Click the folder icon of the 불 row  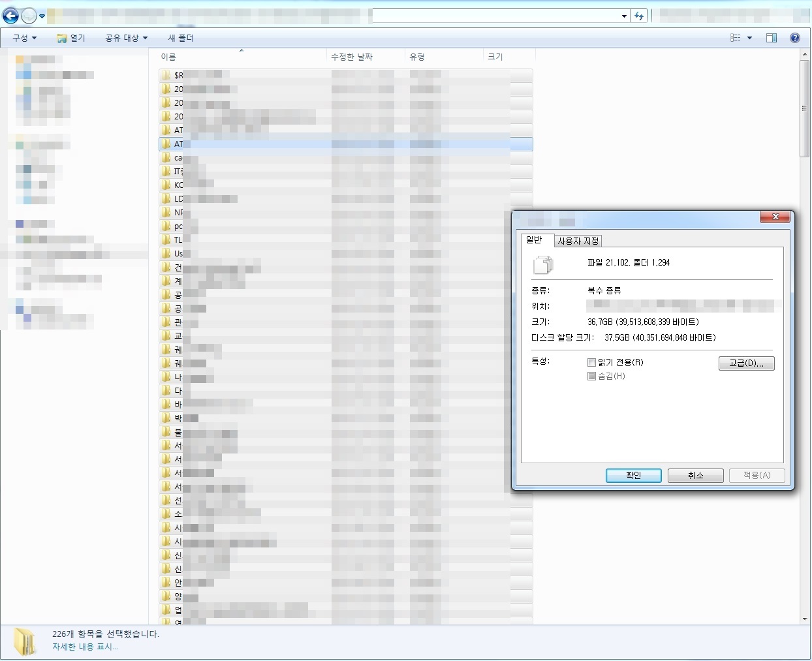point(166,431)
